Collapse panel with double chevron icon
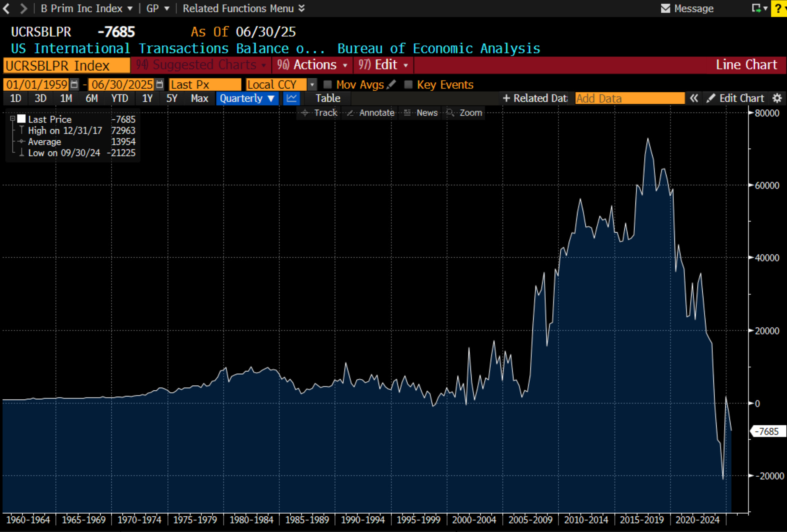 (694, 98)
